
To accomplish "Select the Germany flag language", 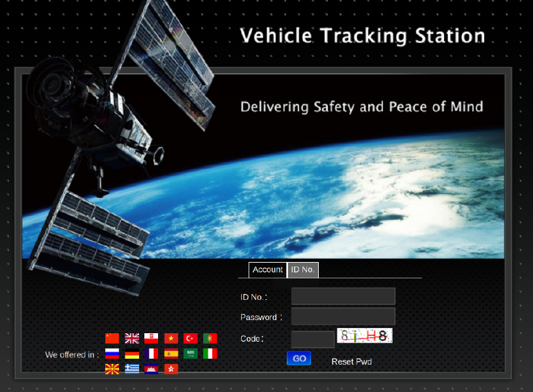I will click(x=132, y=353).
